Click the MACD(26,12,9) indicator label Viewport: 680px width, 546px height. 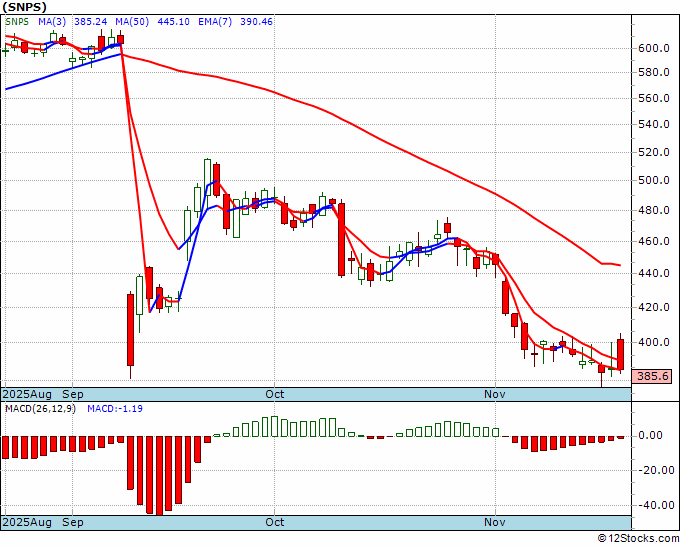(40, 409)
